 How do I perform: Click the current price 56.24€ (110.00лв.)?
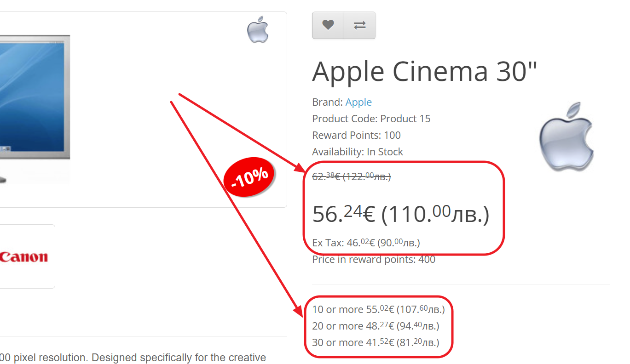click(400, 214)
